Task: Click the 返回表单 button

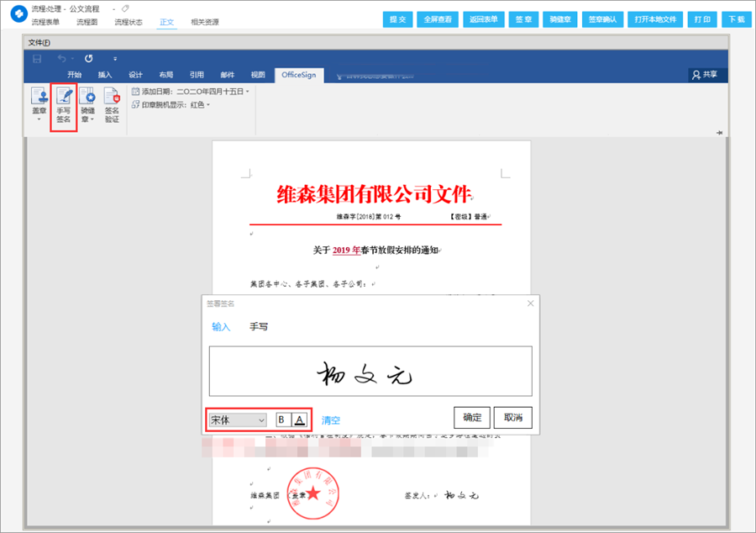Action: tap(484, 19)
